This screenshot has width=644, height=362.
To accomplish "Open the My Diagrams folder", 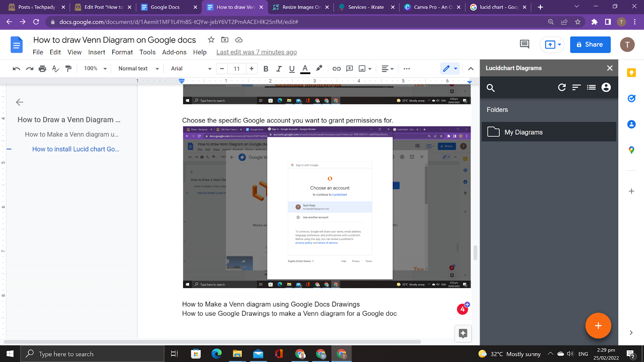I will coord(549,132).
